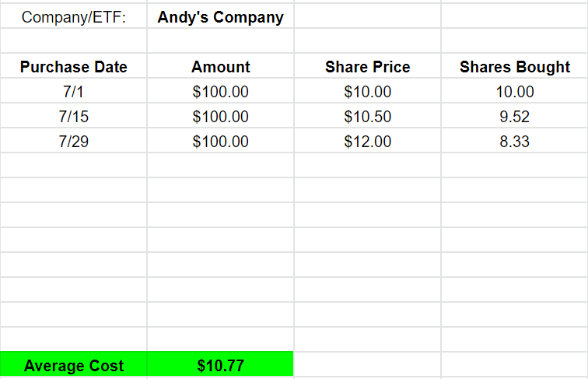Screen dimensions: 588x379
Task: Click the $12.00 share price cell
Action: 367,141
